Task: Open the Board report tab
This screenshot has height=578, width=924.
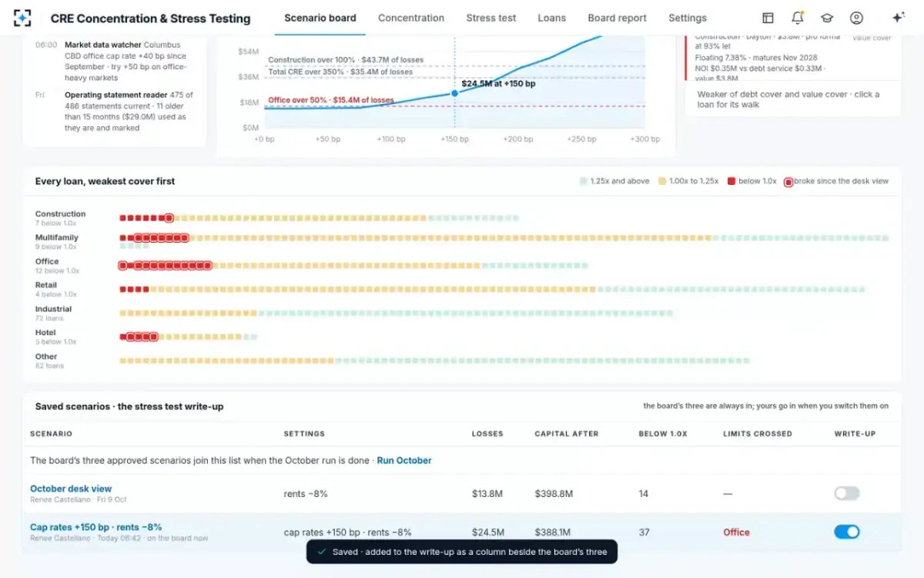Action: [x=618, y=18]
